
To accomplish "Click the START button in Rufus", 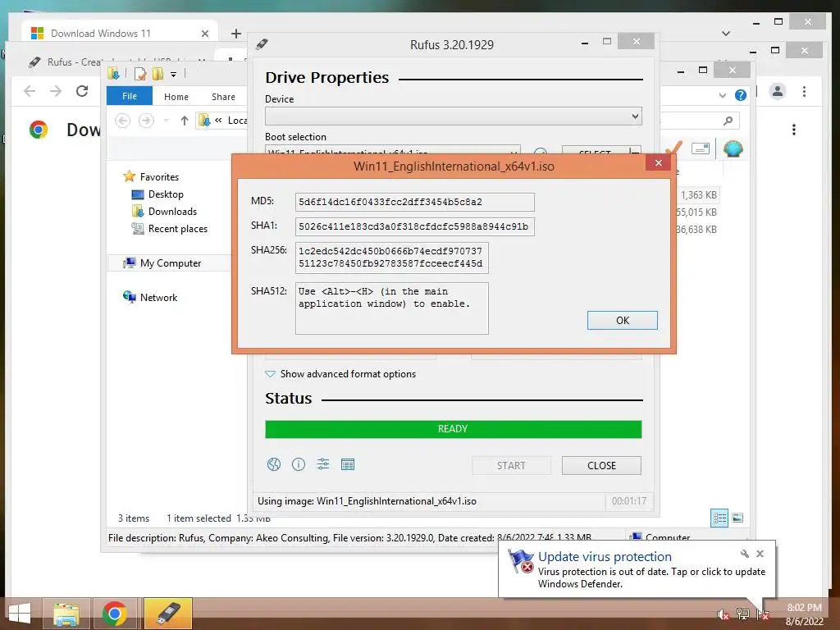I will [511, 466].
